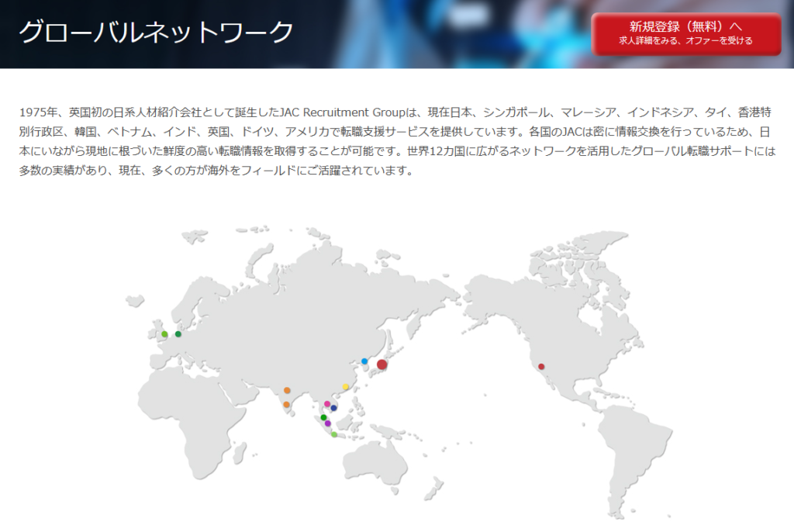Select the upper orange marker in northern India

pos(287,390)
